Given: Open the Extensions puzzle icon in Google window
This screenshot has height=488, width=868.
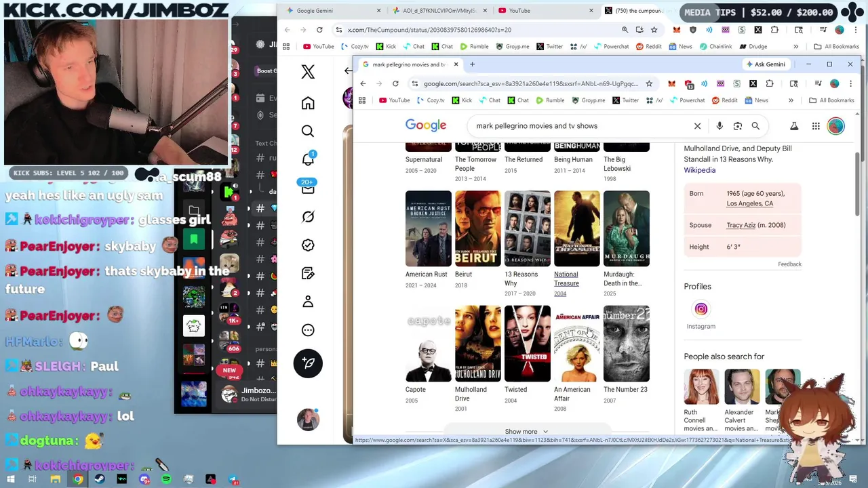Looking at the screenshot, I should 770,83.
